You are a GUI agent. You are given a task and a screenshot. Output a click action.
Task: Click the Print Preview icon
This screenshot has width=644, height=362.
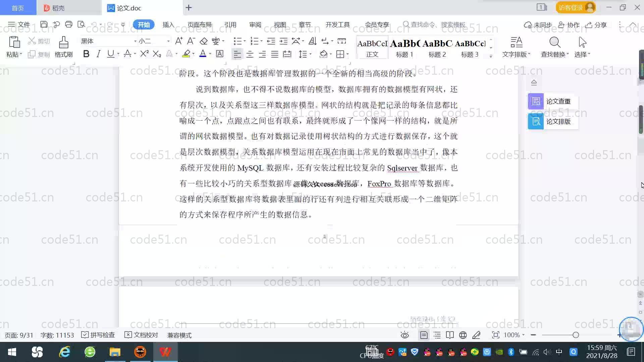tap(81, 24)
